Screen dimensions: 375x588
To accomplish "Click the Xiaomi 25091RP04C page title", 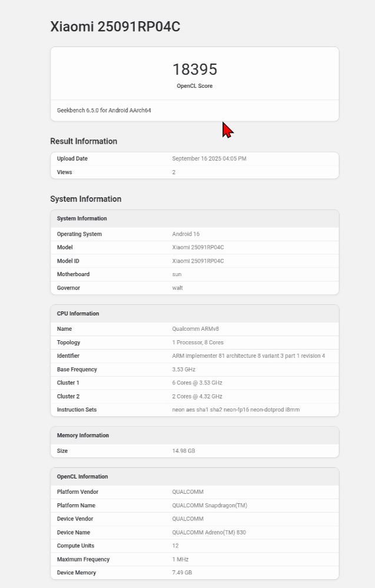I will [x=115, y=26].
